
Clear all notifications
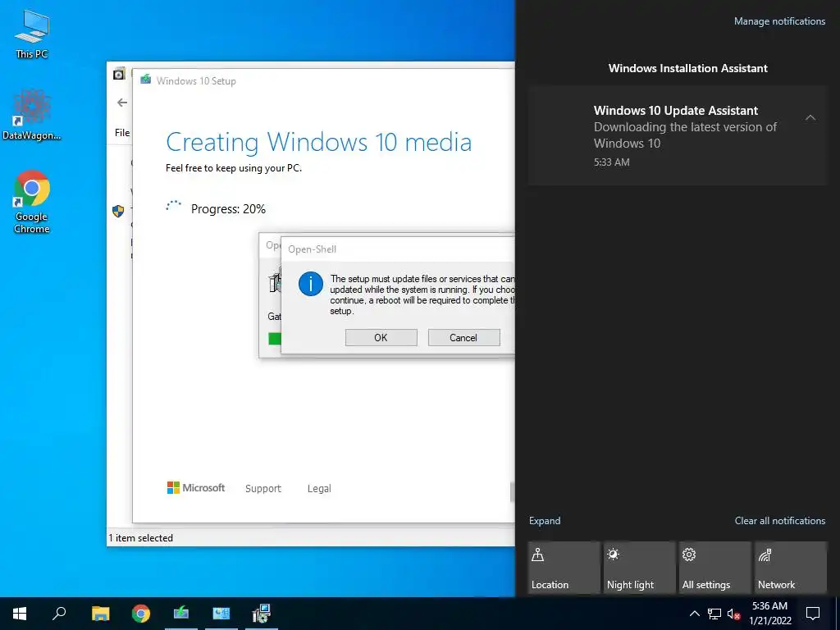(x=779, y=521)
